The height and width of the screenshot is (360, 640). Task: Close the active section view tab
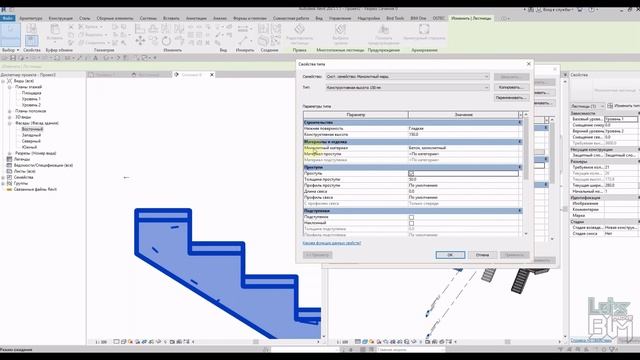[x=212, y=75]
